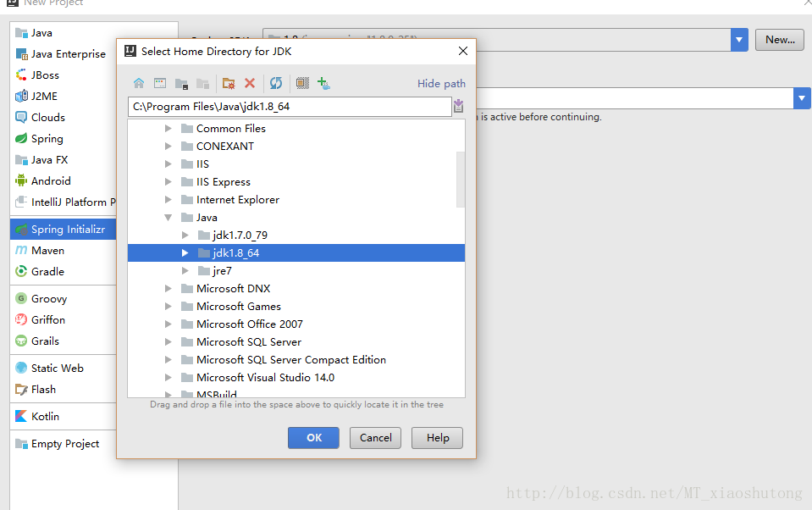Click the directory tree vertical scrollbar
This screenshot has height=510, width=812.
461,180
